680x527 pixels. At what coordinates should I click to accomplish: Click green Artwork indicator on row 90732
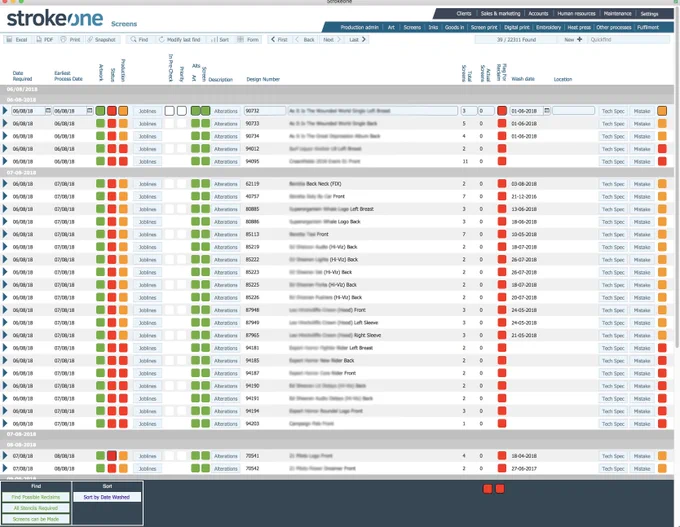click(100, 111)
